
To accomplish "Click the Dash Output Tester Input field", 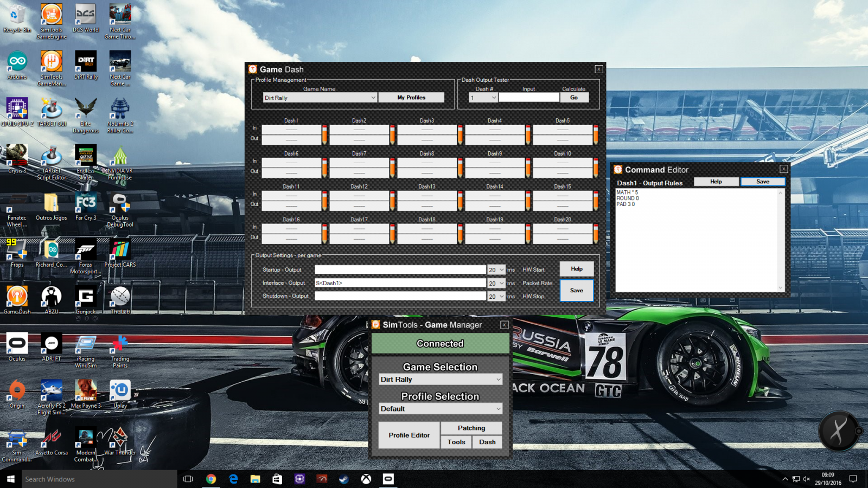I will (529, 98).
